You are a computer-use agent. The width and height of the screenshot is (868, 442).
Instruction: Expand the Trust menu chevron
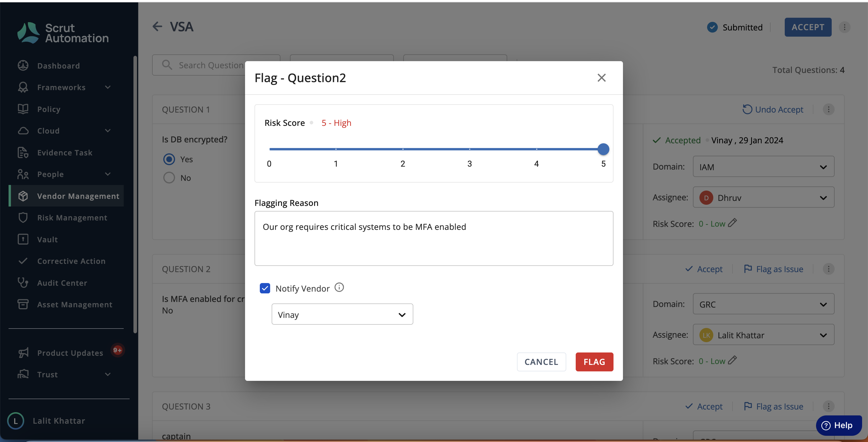tap(108, 374)
